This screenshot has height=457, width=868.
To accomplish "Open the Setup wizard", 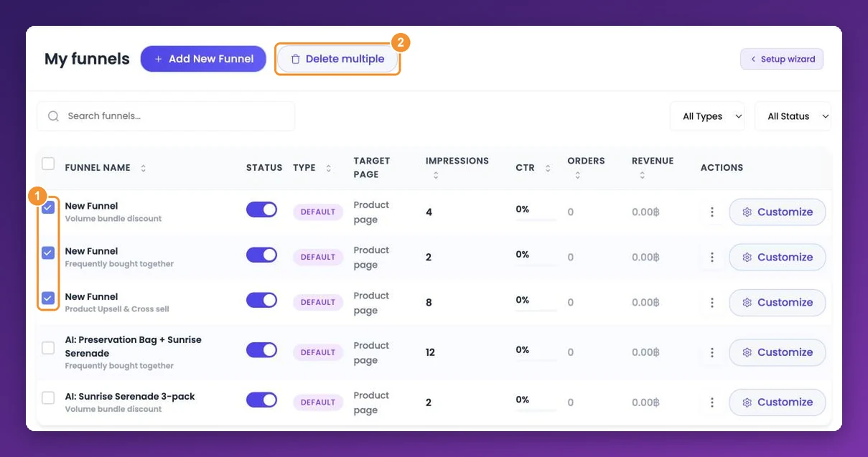I will (782, 59).
